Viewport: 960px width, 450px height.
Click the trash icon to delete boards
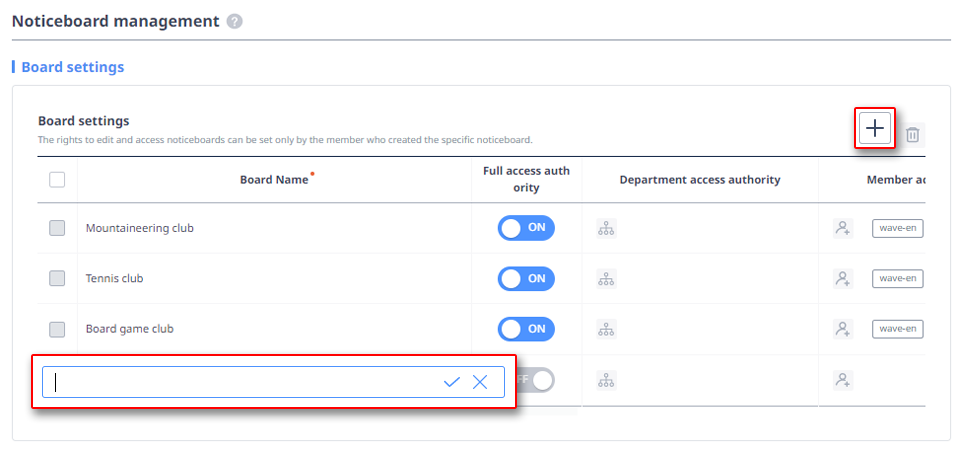pos(912,134)
